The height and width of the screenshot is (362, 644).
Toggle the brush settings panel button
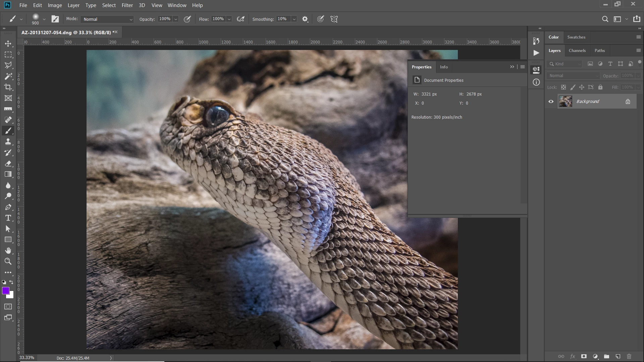click(x=55, y=19)
